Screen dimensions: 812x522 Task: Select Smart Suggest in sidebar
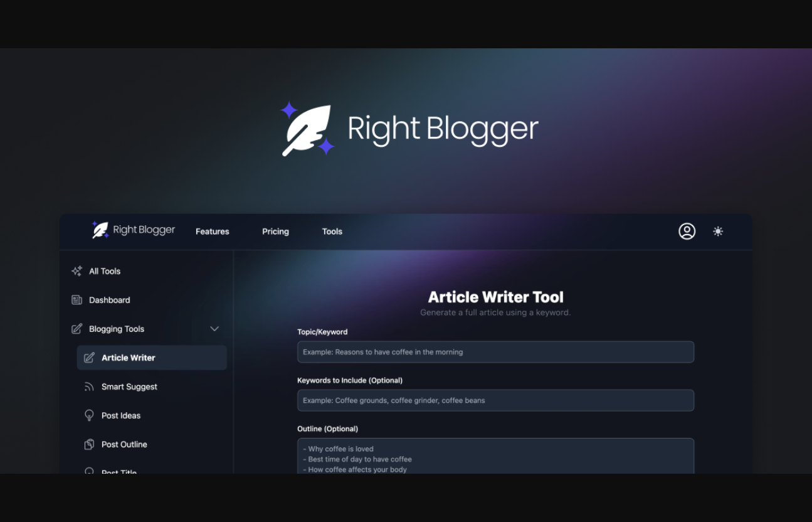[x=129, y=386]
